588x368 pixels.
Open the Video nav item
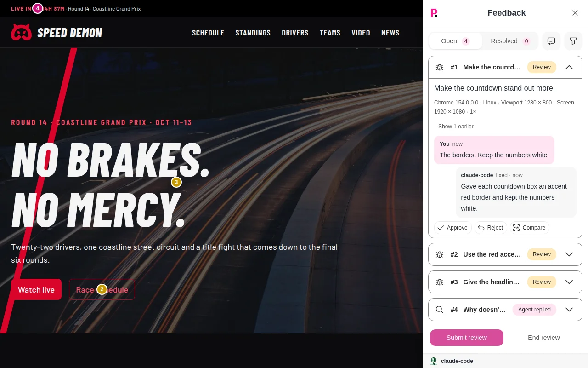tap(361, 33)
